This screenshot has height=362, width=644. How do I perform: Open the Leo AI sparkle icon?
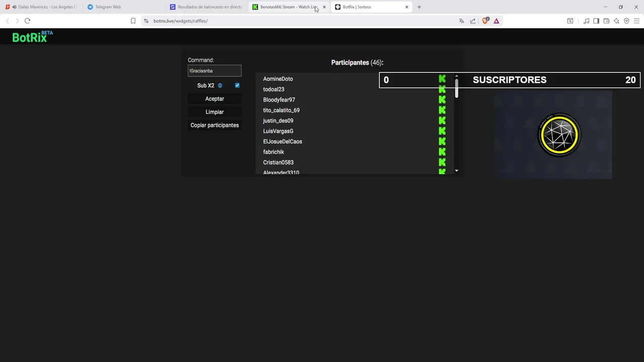(616, 21)
